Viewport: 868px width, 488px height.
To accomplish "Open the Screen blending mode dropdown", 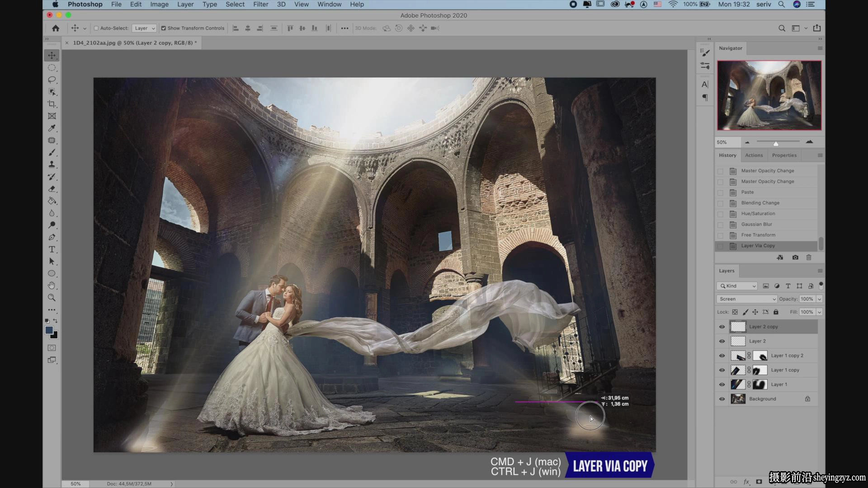I will 747,299.
